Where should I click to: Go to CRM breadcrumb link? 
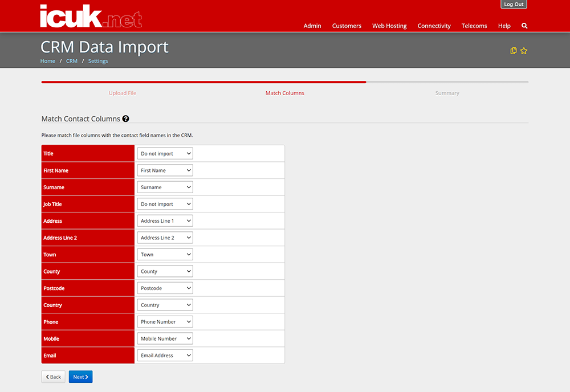coord(72,61)
